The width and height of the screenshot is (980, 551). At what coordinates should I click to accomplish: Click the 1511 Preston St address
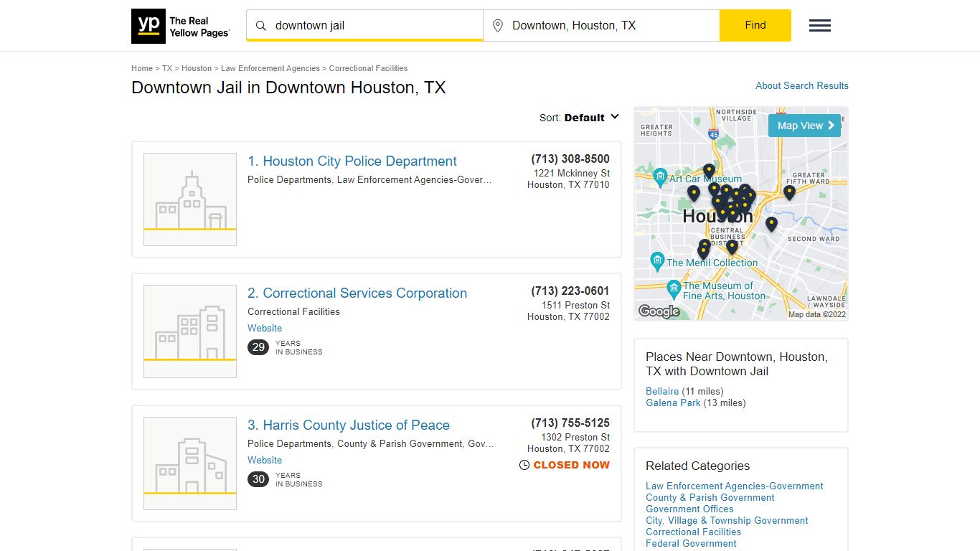click(x=575, y=305)
